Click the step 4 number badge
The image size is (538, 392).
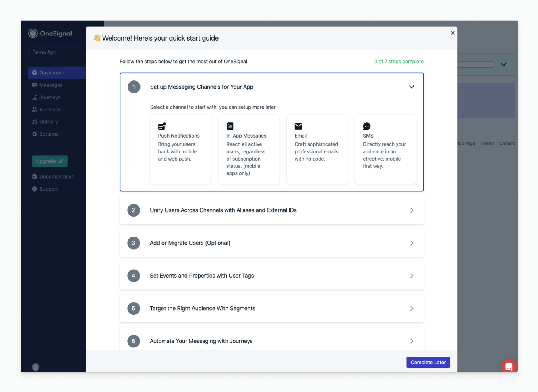[x=134, y=276]
